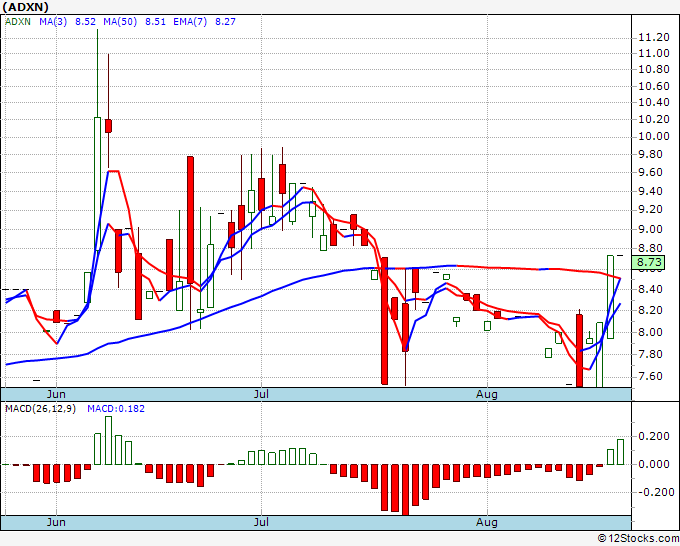Click Aug on the MACD panel date axis
680x546 pixels.
(x=487, y=522)
